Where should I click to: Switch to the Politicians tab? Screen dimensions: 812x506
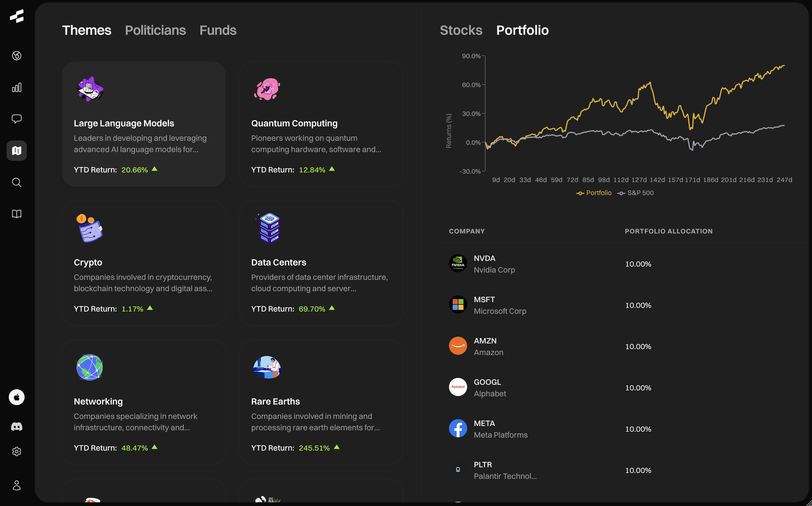click(155, 31)
